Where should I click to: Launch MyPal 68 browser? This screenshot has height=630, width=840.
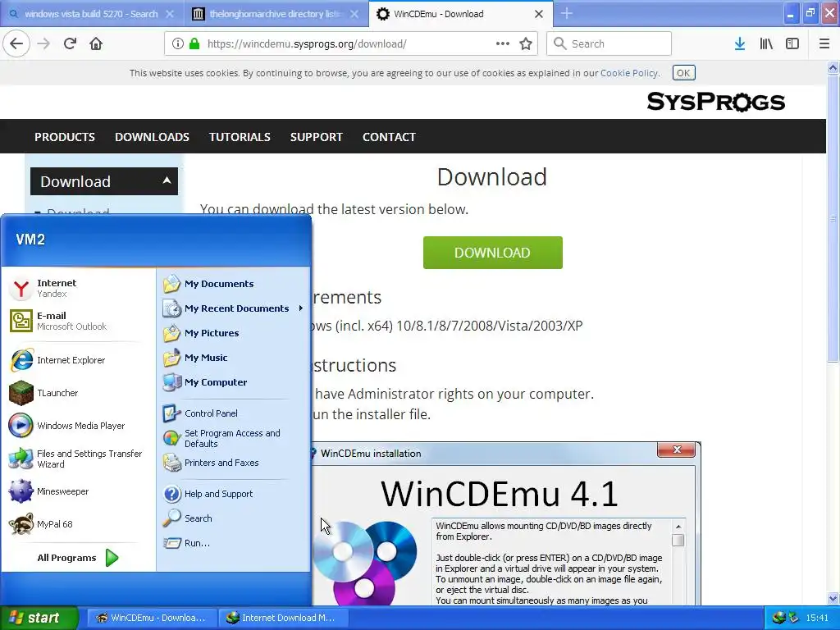tap(78, 524)
